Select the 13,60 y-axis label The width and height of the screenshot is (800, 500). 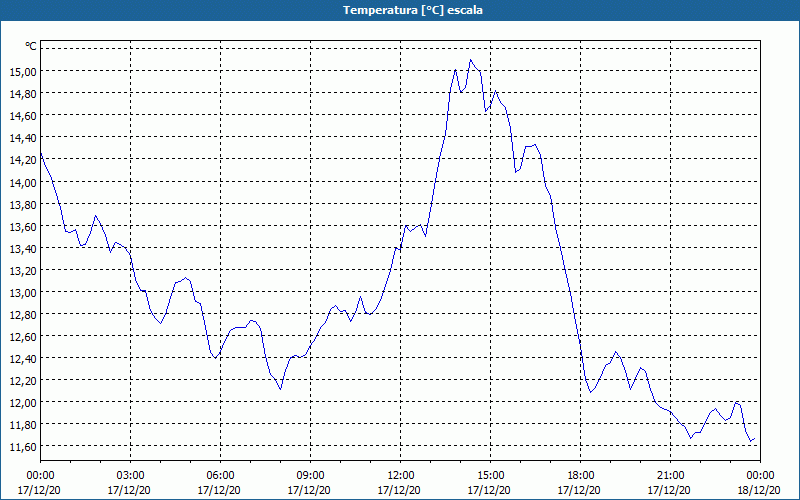23,227
